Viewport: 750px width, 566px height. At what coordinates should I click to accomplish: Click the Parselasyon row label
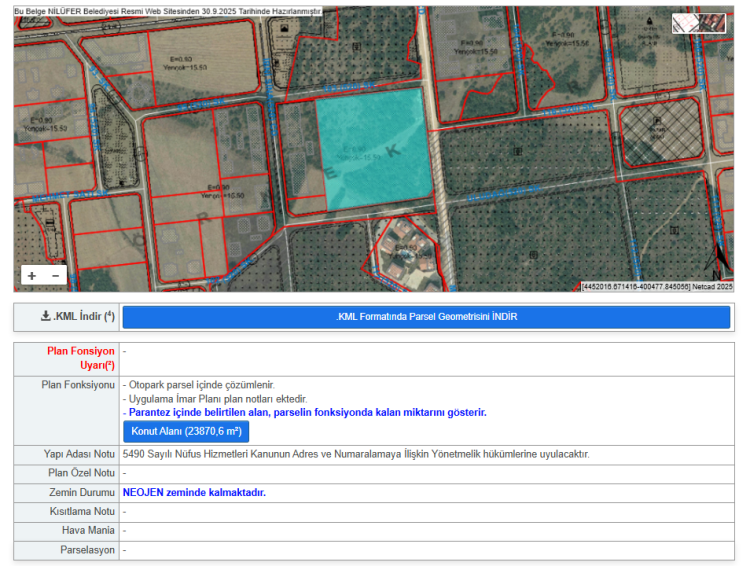pos(87,550)
